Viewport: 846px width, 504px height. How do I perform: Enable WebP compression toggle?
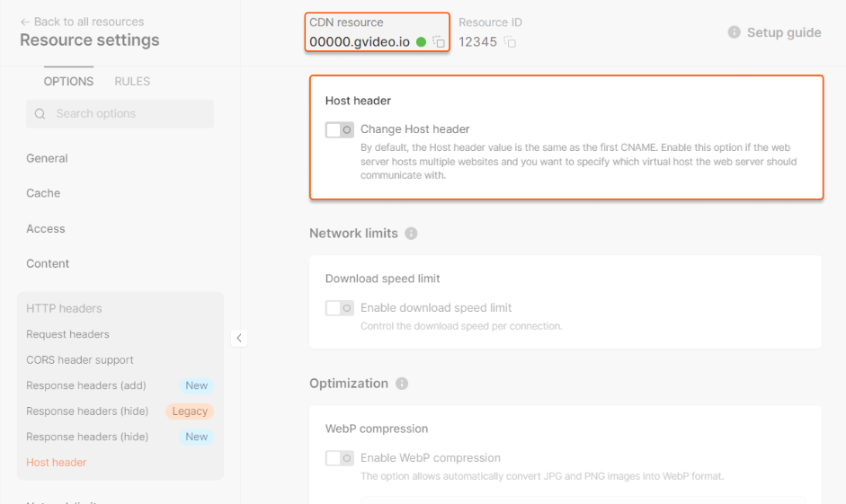pyautogui.click(x=339, y=458)
